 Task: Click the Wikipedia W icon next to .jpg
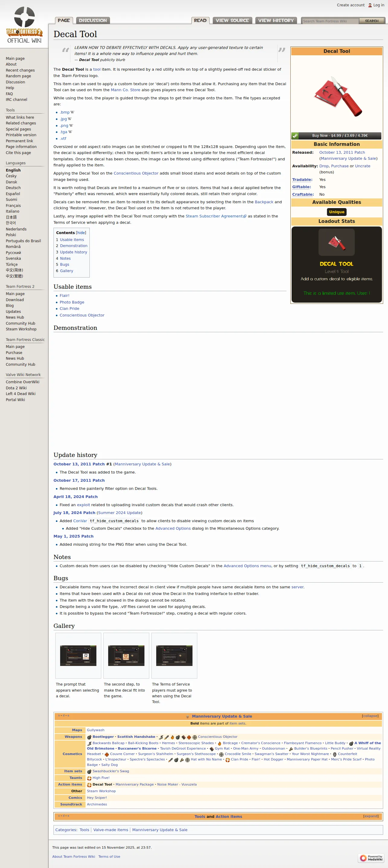pyautogui.click(x=70, y=119)
